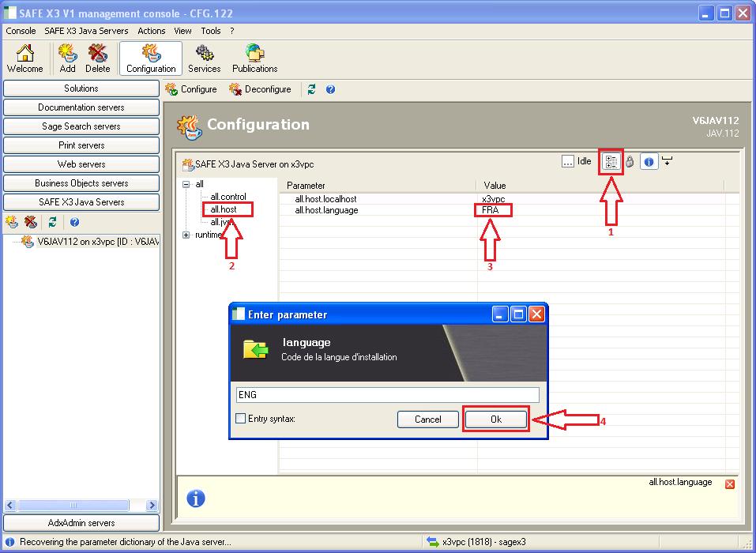Toggle the Entry syntax checkbox
This screenshot has width=756, height=553.
coord(241,419)
